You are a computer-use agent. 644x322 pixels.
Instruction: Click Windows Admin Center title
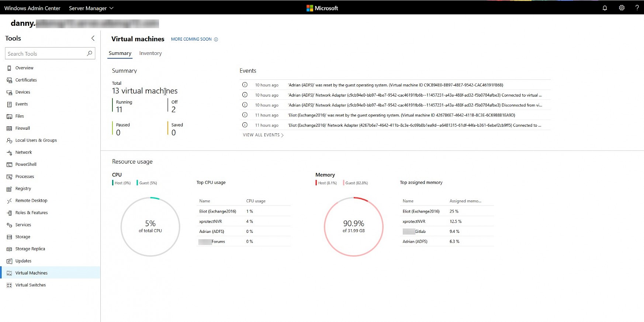point(32,8)
